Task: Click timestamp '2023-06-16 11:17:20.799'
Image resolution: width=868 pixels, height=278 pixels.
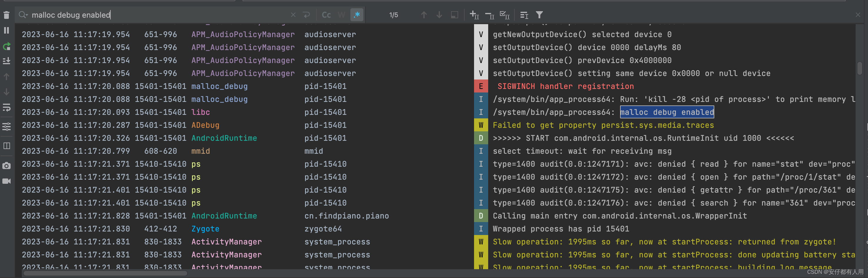Action: point(76,151)
